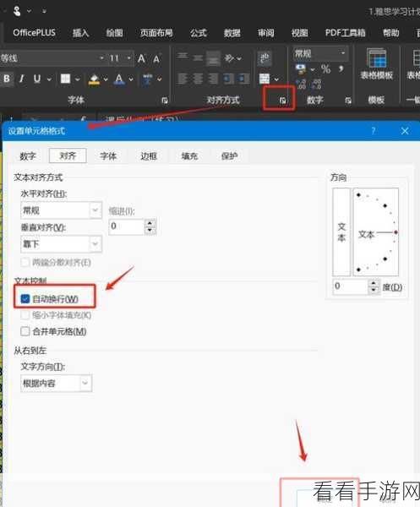Open the 页面布局 ribbon tab

pyautogui.click(x=156, y=33)
